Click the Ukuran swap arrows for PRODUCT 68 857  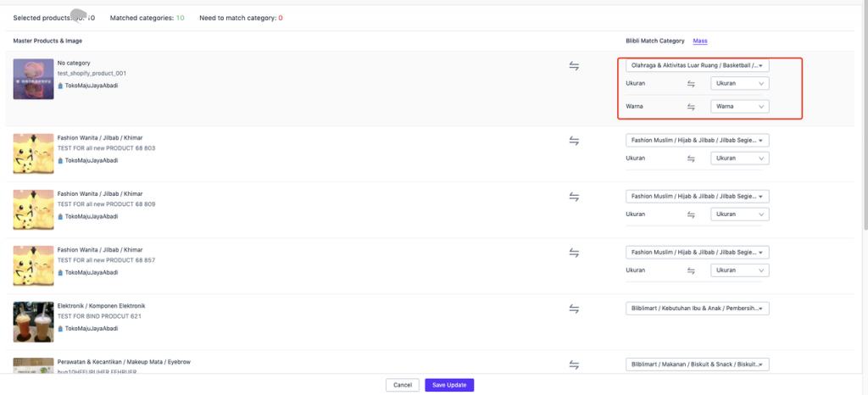coord(691,270)
